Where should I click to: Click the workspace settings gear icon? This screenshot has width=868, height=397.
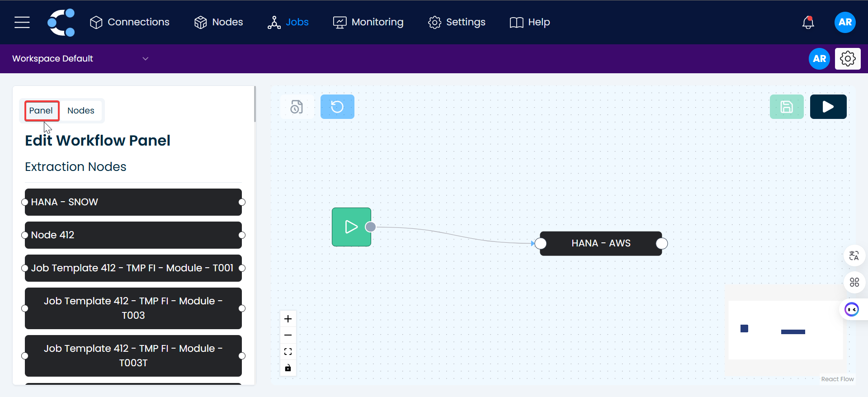pyautogui.click(x=847, y=59)
